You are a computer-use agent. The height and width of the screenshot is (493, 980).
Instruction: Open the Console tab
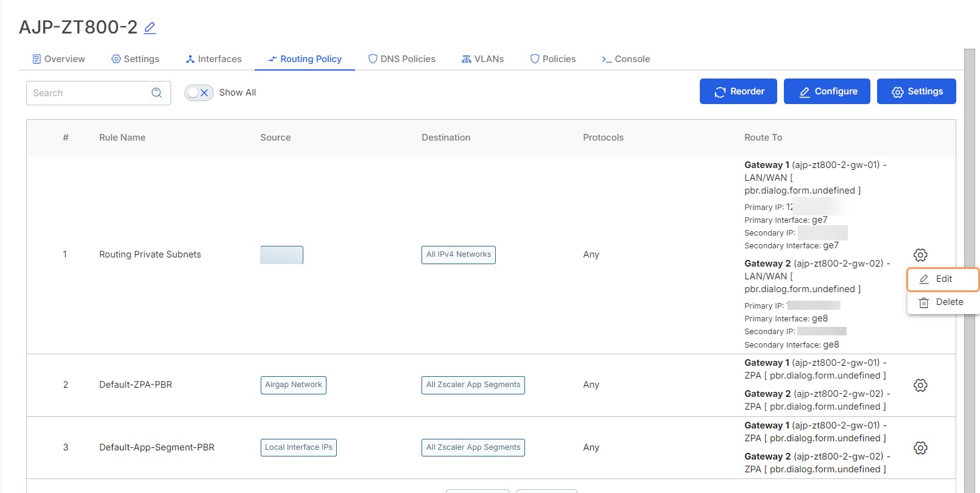626,59
